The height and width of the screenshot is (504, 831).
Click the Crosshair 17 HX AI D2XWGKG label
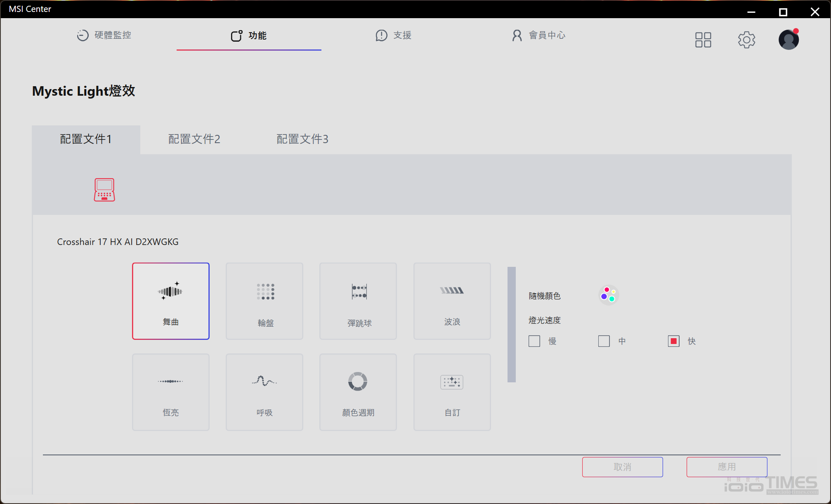[x=118, y=242]
